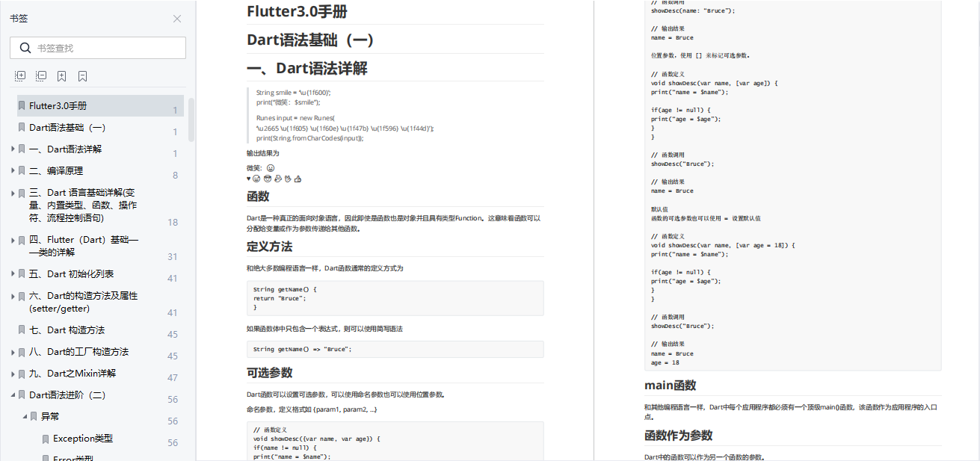Click the 书签 panel title
980x461 pixels.
pos(19,19)
